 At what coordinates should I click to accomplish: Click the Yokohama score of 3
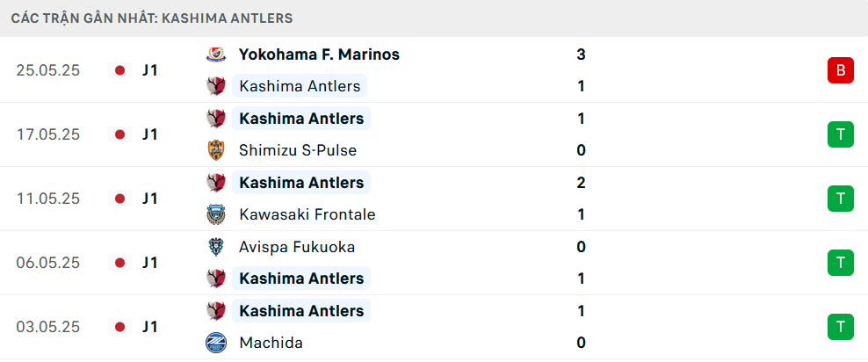point(581,54)
